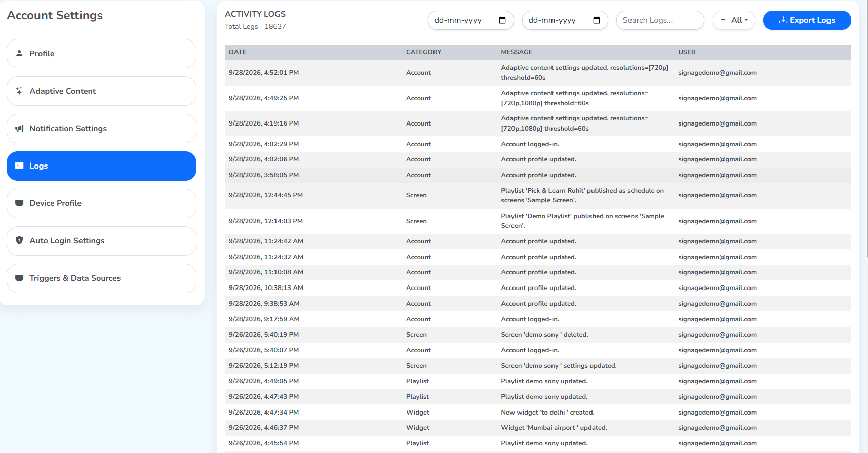Click message "New widget 'to delhi ' created."
This screenshot has height=453, width=868.
point(547,413)
